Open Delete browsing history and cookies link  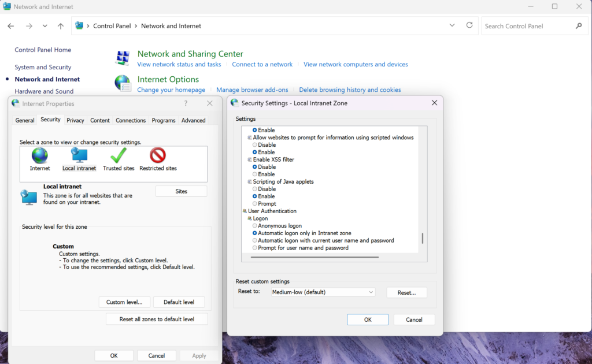pos(350,90)
